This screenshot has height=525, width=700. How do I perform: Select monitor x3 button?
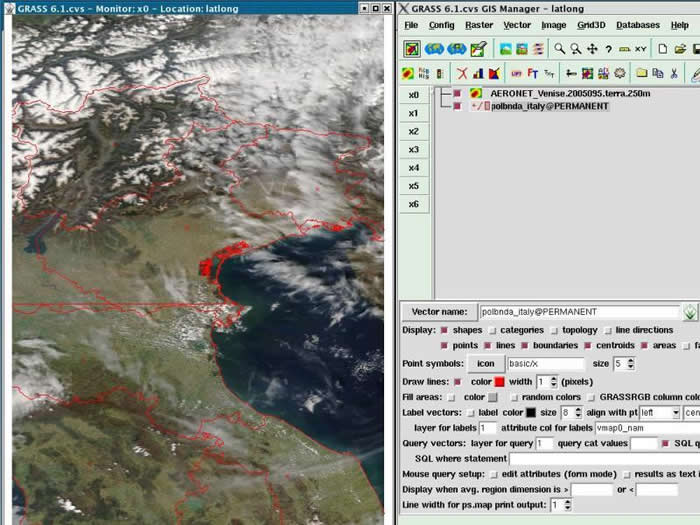[414, 150]
